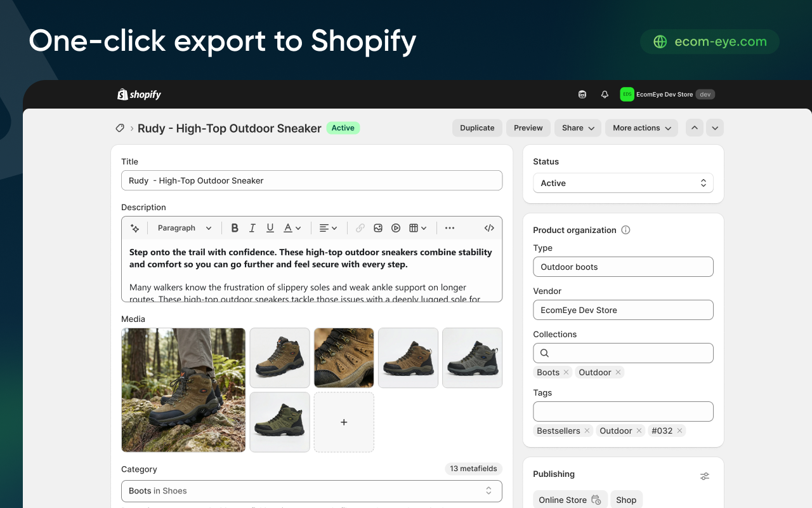The width and height of the screenshot is (812, 508).
Task: Select the close-up laces thumbnail
Action: pos(344,358)
